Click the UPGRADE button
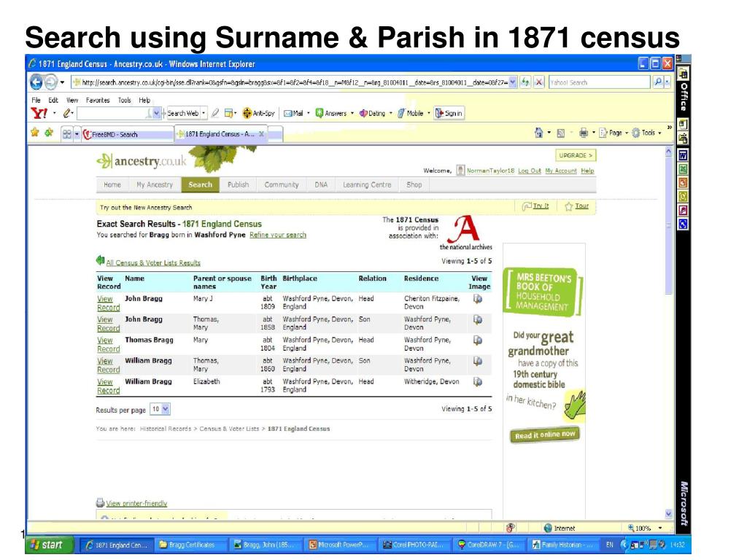 pos(576,155)
